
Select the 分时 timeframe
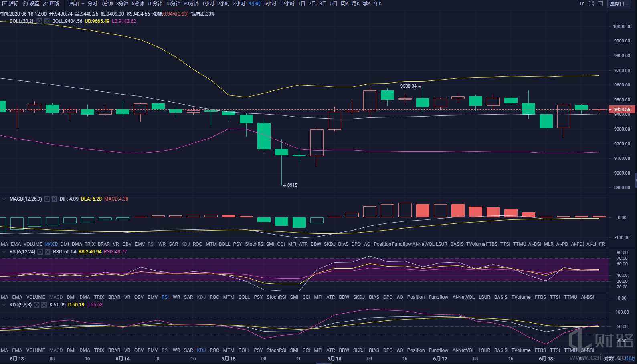coord(93,4)
